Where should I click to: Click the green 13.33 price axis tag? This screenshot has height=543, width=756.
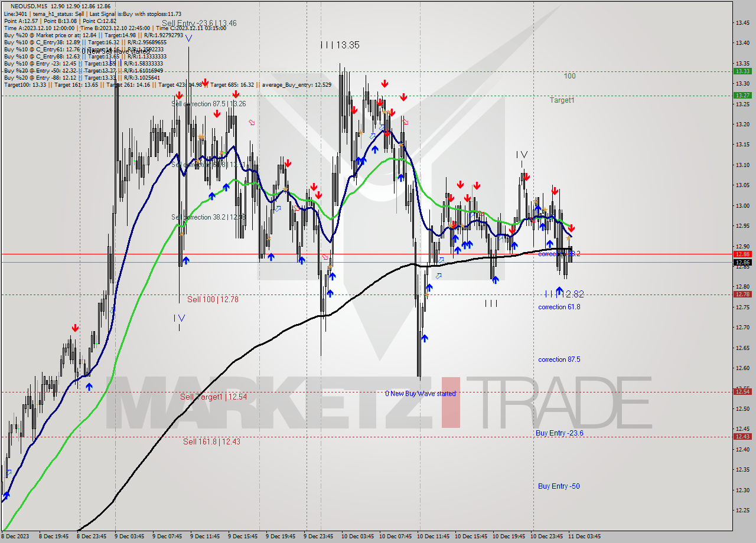coord(742,71)
